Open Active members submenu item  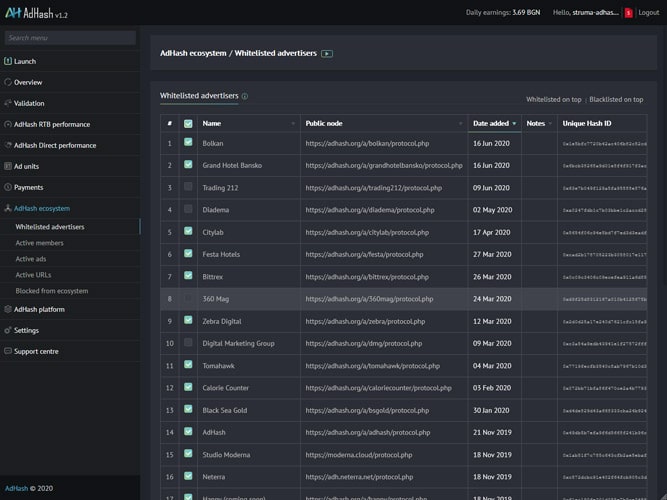(x=40, y=243)
